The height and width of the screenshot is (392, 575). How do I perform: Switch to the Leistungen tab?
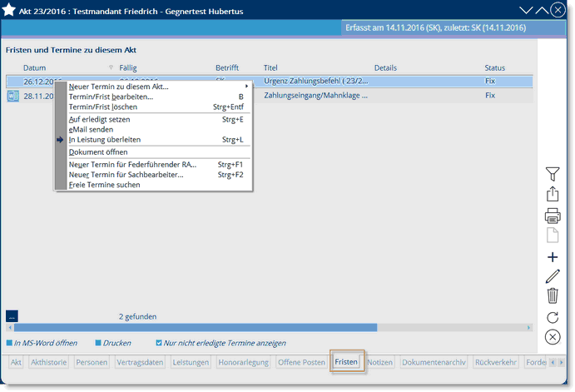(x=191, y=362)
